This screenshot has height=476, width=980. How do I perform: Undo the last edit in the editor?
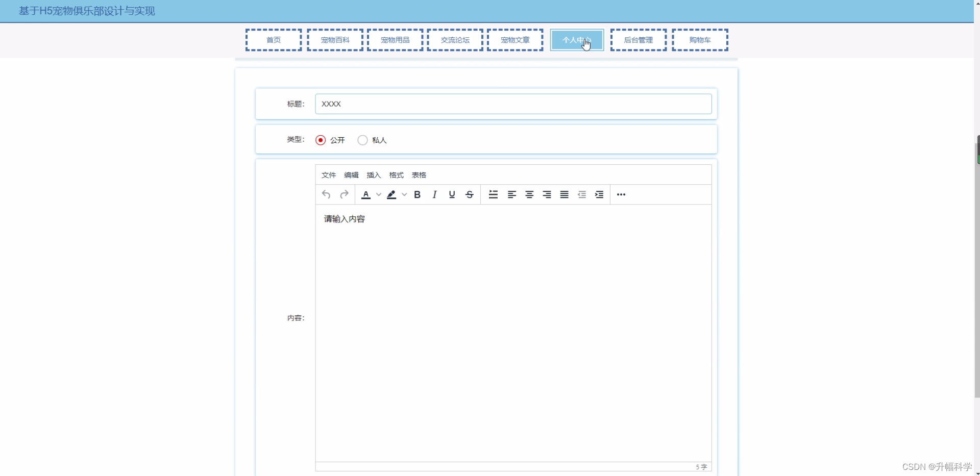[x=326, y=194]
